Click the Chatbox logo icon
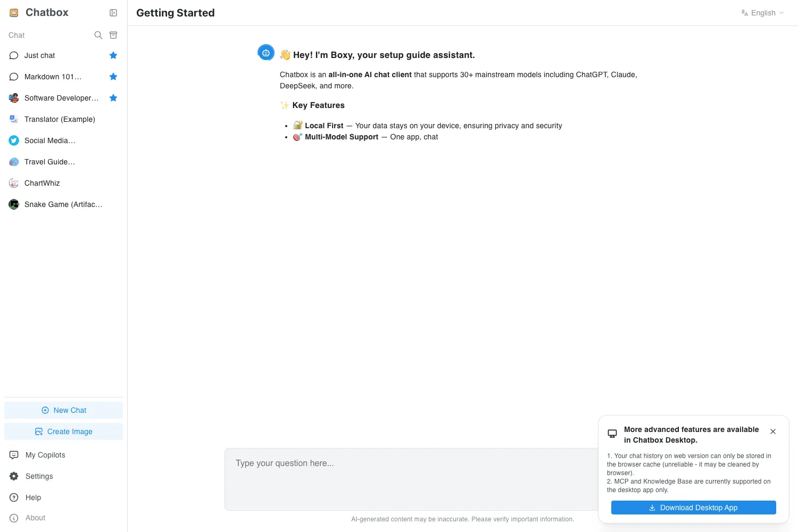The width and height of the screenshot is (798, 532). 14,13
